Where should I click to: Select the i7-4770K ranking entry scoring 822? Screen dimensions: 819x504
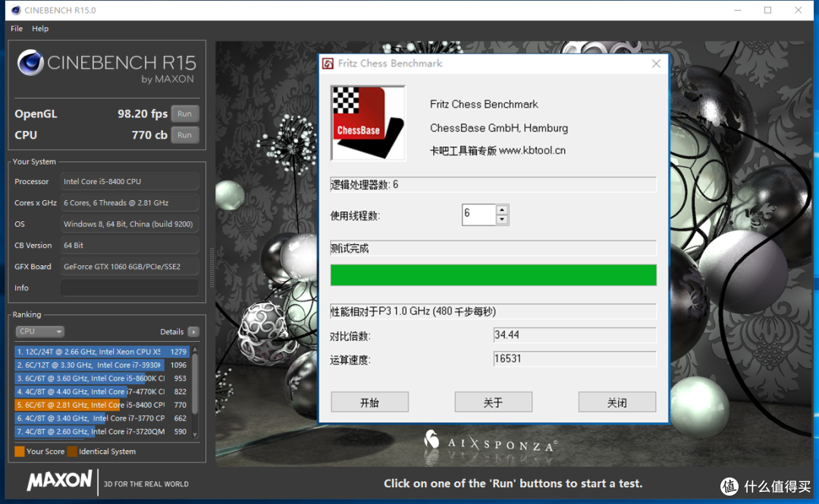(102, 392)
